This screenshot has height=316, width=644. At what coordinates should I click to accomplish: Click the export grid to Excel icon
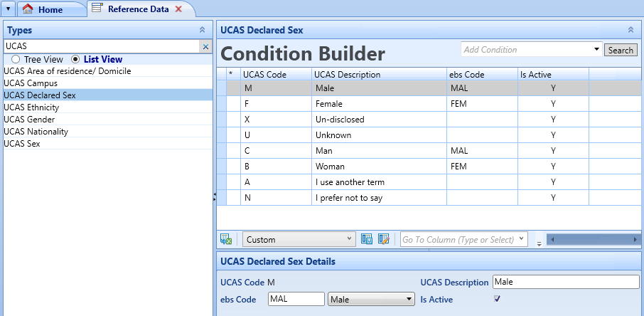pyautogui.click(x=226, y=239)
